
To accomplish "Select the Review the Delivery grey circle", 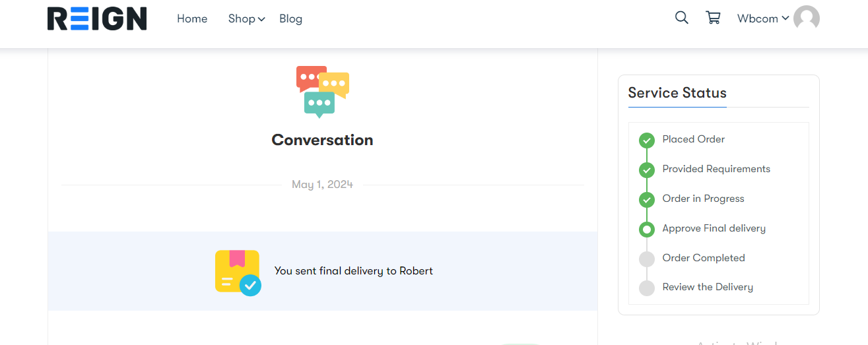I will coord(647,288).
